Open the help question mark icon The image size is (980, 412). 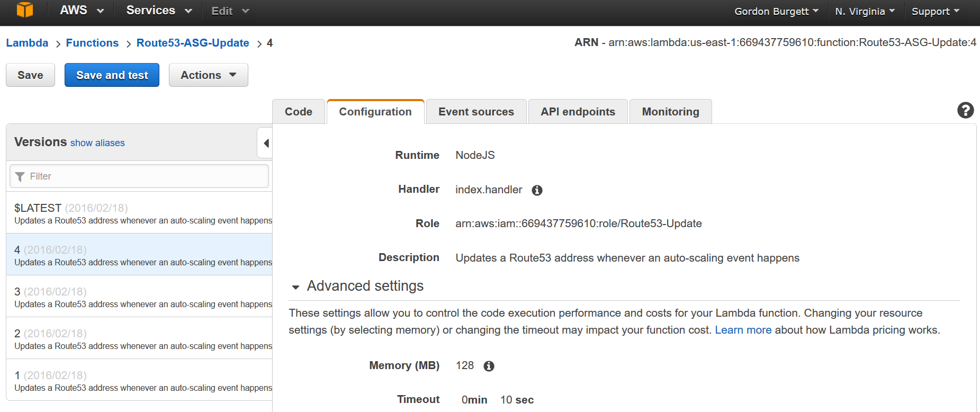[x=966, y=110]
